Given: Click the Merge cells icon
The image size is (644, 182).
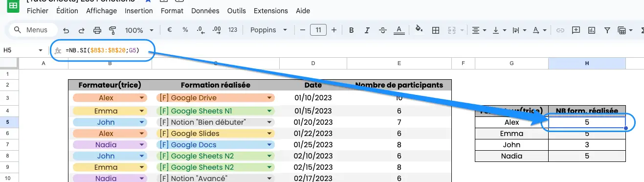Looking at the screenshot, I should 451,30.
